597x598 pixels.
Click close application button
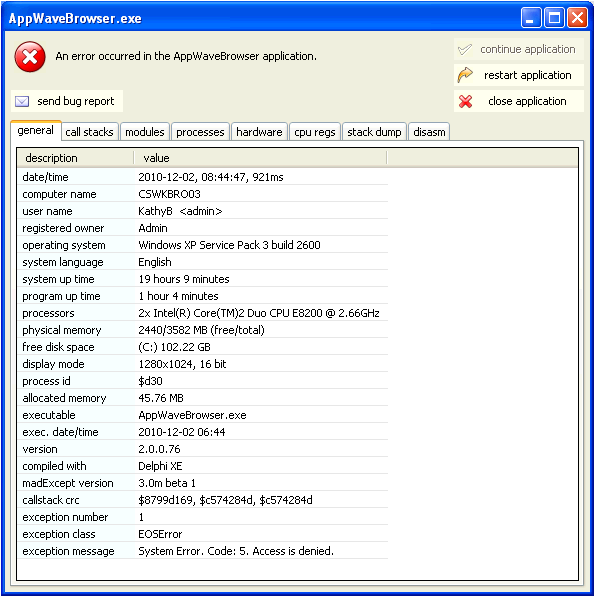click(x=519, y=101)
